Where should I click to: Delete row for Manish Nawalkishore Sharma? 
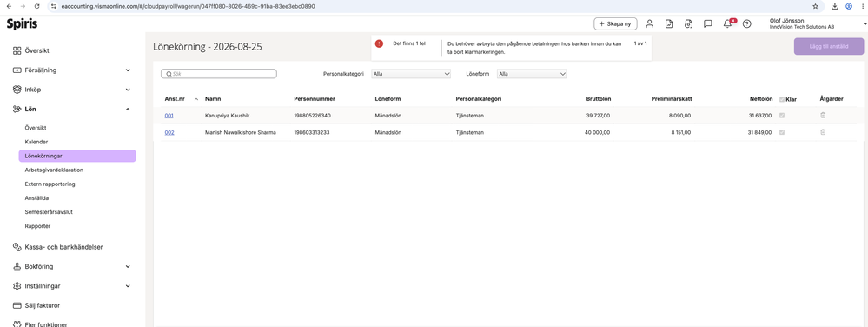pyautogui.click(x=823, y=132)
